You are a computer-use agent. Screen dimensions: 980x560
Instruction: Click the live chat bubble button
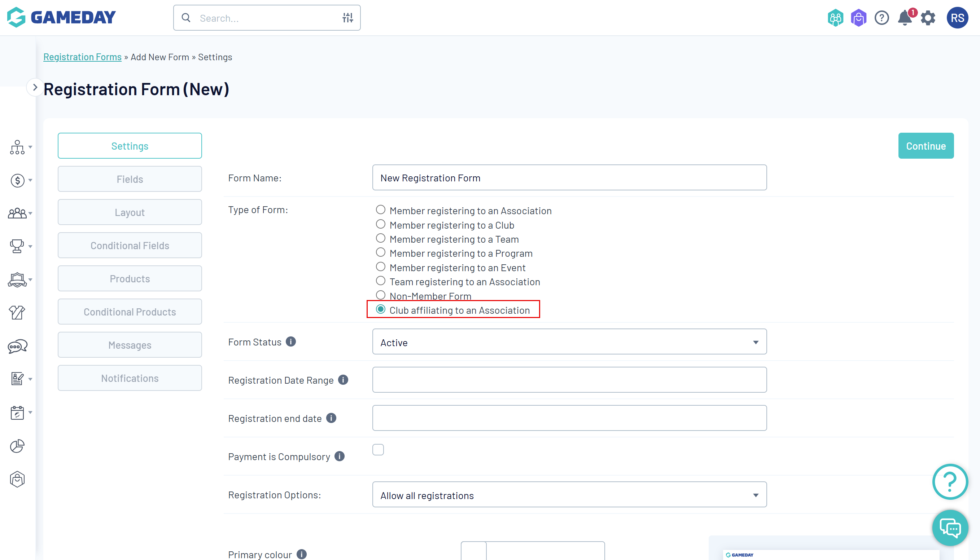pos(950,528)
